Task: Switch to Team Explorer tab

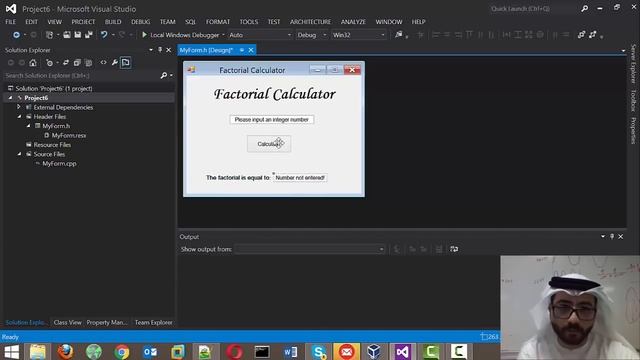Action: (x=153, y=322)
